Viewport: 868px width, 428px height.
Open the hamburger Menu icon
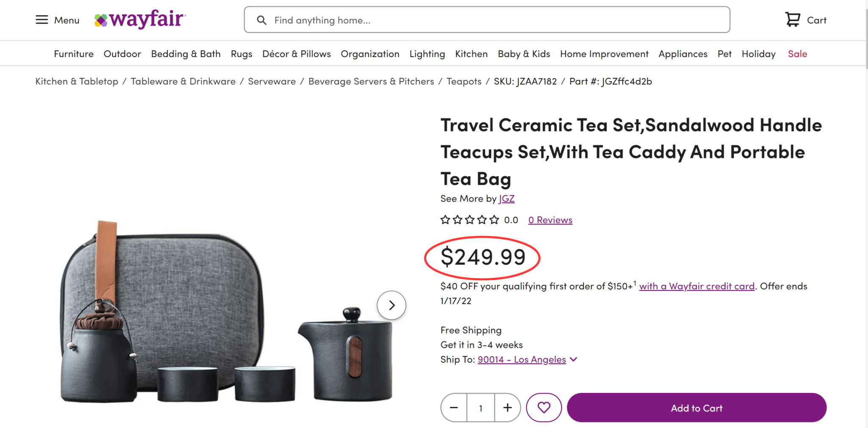pos(42,20)
